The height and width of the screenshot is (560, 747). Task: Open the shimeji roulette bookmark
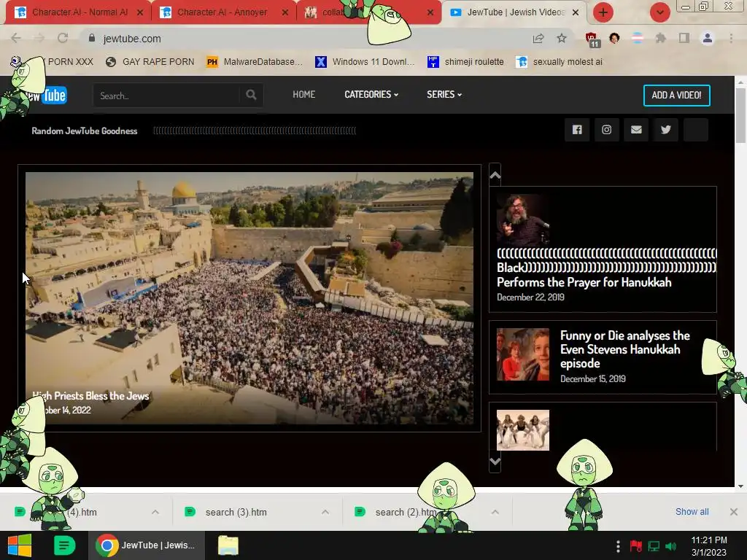465,62
